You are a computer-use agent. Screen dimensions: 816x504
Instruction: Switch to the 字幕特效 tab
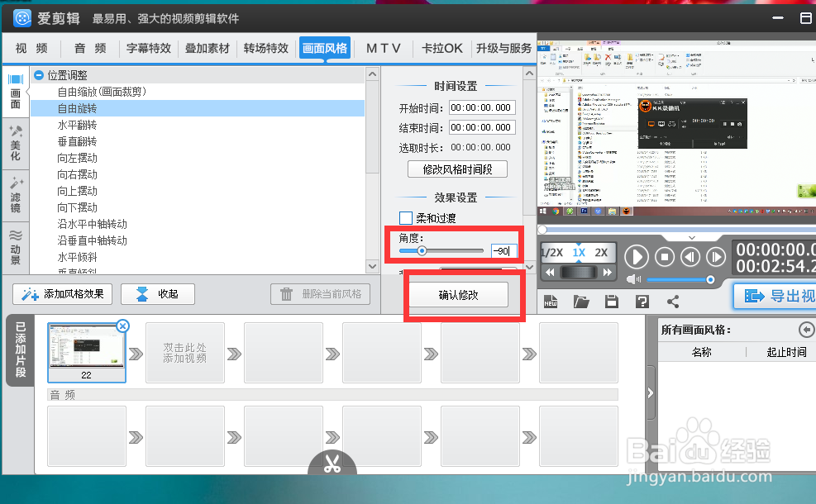coord(149,49)
